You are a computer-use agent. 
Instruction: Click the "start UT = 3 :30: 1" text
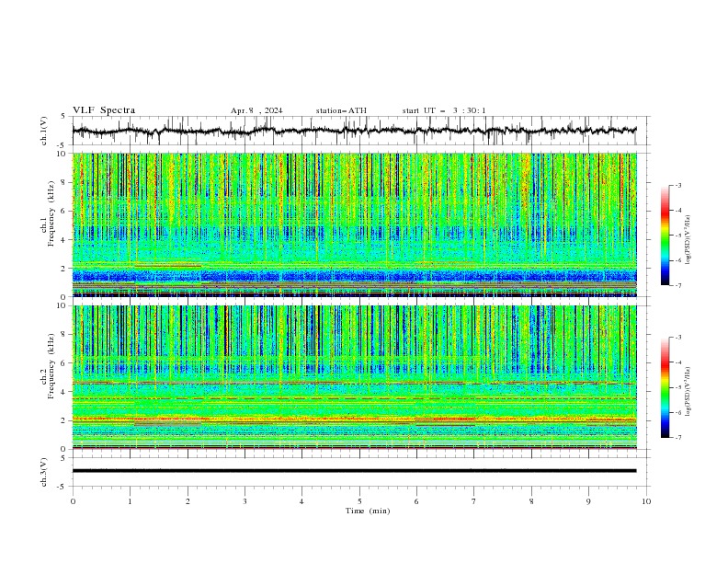coord(444,110)
